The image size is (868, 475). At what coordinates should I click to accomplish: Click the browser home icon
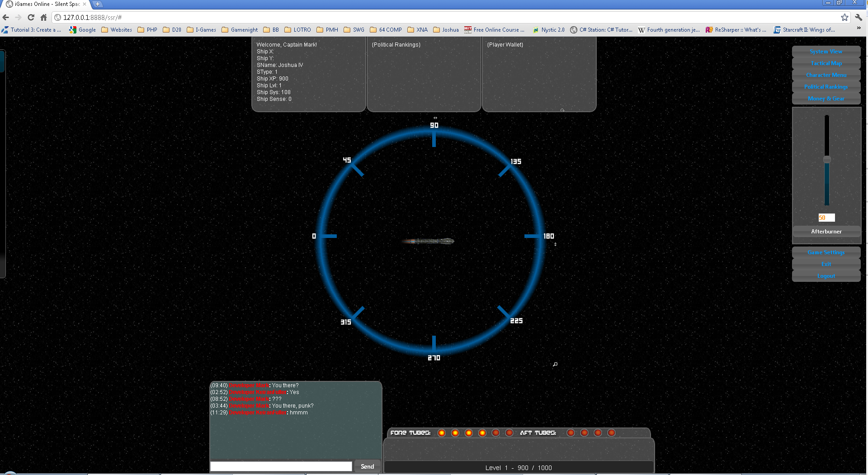pyautogui.click(x=43, y=18)
